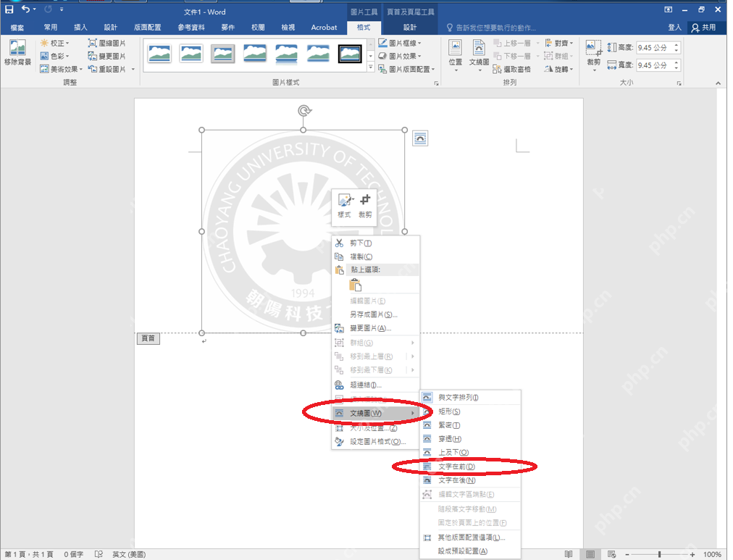733x560 pixels.
Task: Click 選取窗格 selection pane
Action: pos(512,69)
